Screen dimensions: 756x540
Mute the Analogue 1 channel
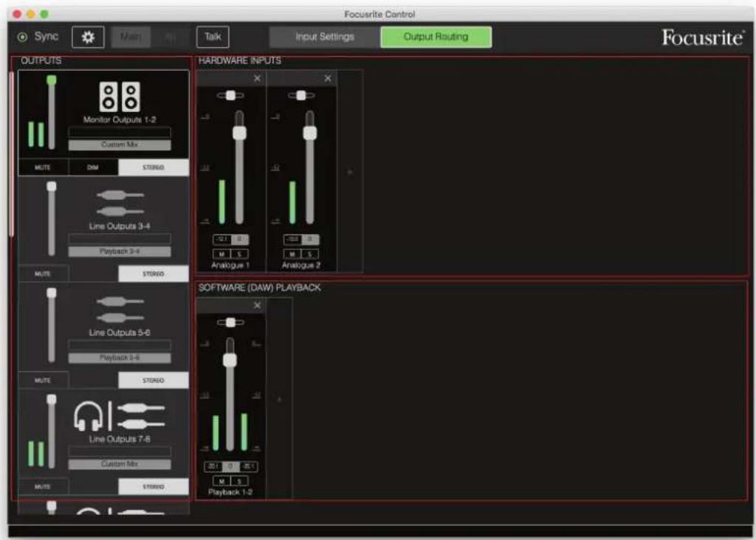click(221, 254)
